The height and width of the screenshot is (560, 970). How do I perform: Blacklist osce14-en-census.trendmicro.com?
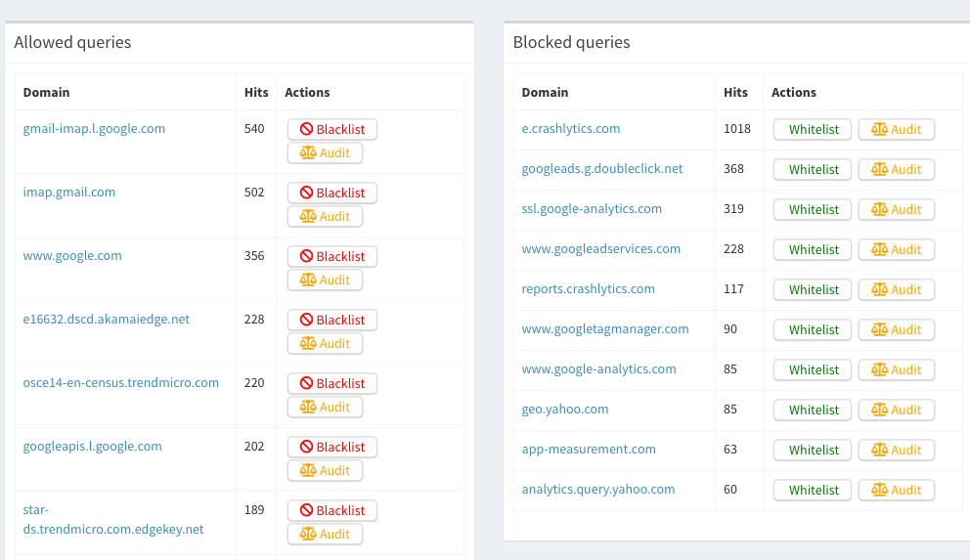pos(332,383)
